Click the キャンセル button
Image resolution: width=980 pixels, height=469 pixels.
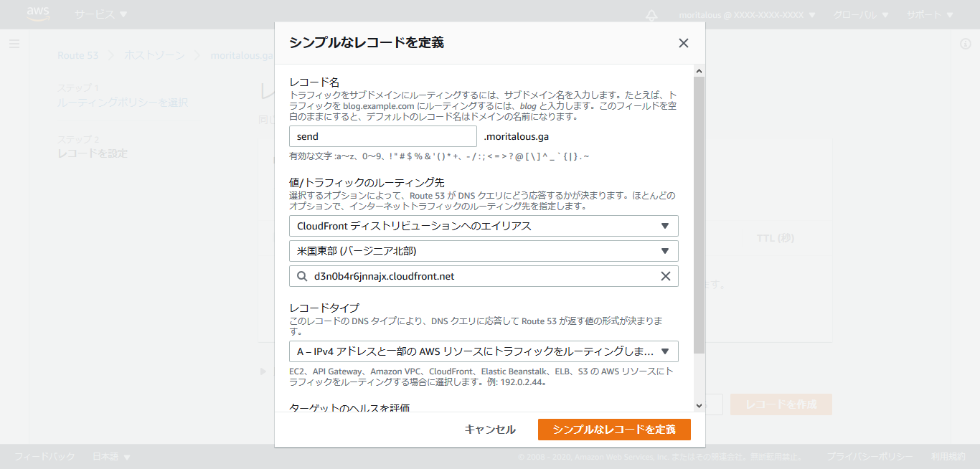(x=490, y=430)
